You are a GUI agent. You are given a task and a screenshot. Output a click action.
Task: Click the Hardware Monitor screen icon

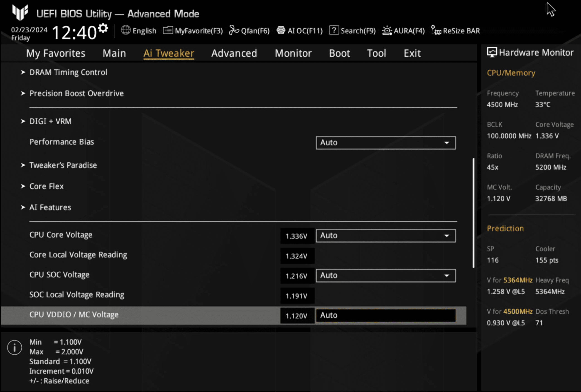492,52
